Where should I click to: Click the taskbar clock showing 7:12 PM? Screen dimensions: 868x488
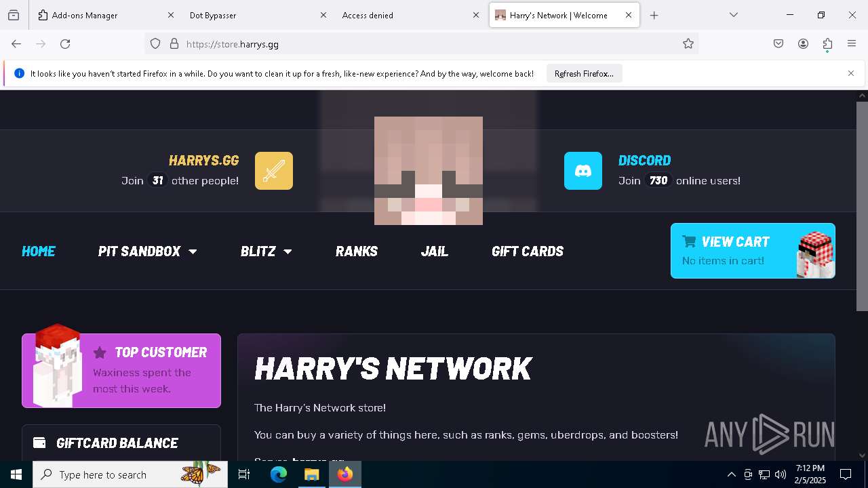coord(810,474)
